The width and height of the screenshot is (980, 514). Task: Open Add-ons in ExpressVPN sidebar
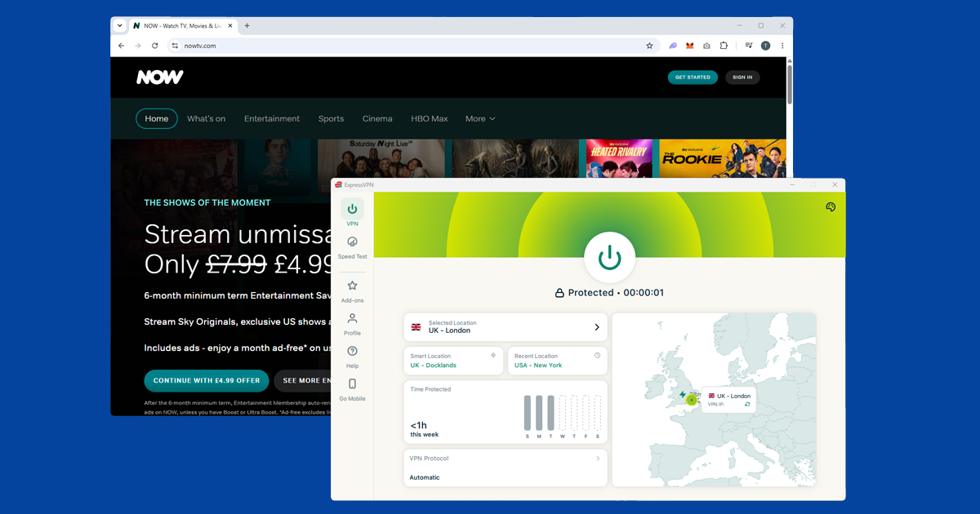point(352,291)
